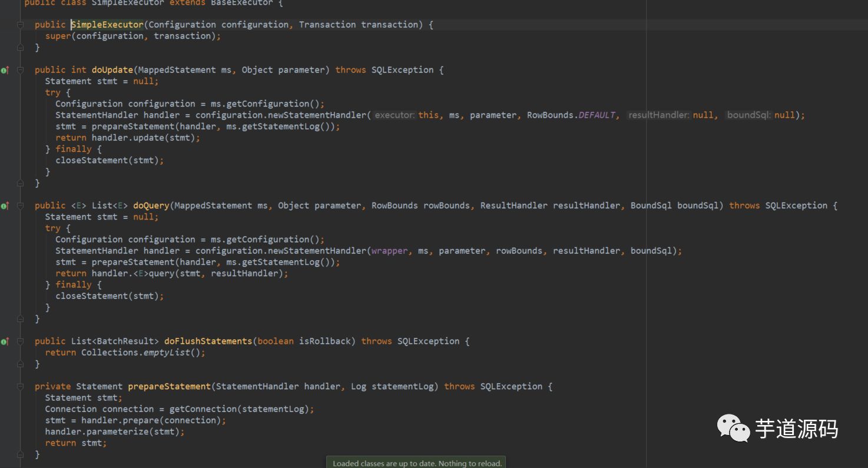This screenshot has width=868, height=468.
Task: Click the doQuery method name
Action: 151,205
